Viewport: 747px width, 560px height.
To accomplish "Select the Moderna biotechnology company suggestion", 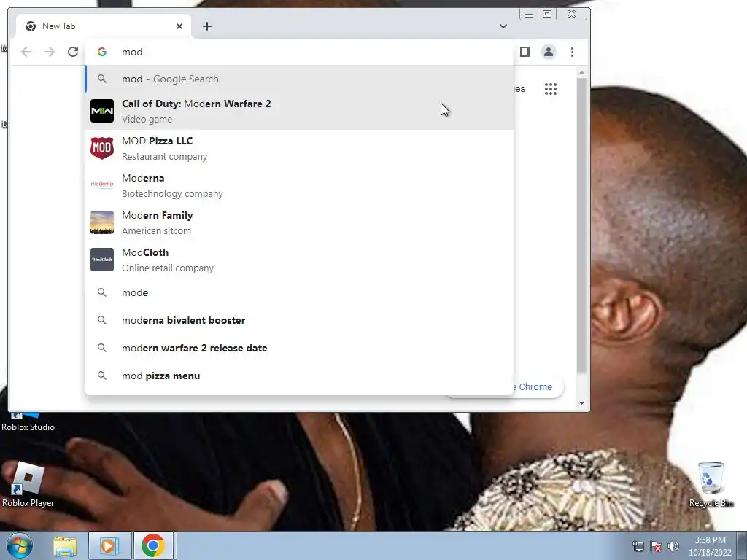I will pos(300,185).
